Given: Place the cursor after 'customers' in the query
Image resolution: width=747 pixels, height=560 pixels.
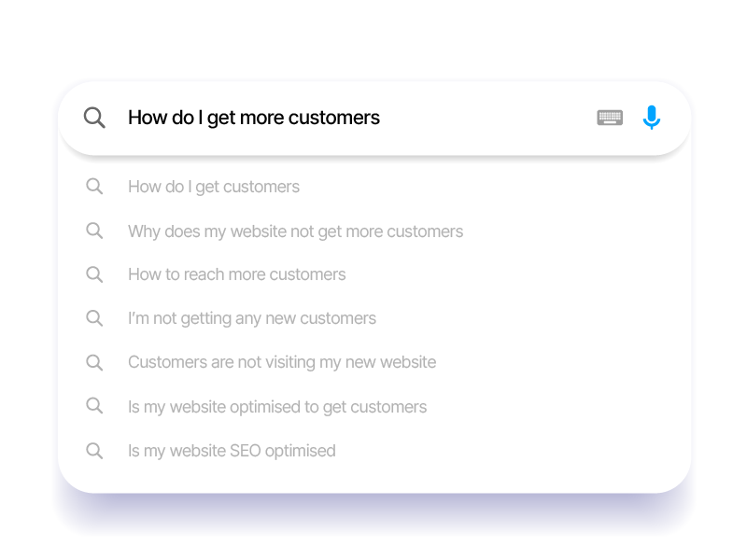Looking at the screenshot, I should [x=380, y=118].
